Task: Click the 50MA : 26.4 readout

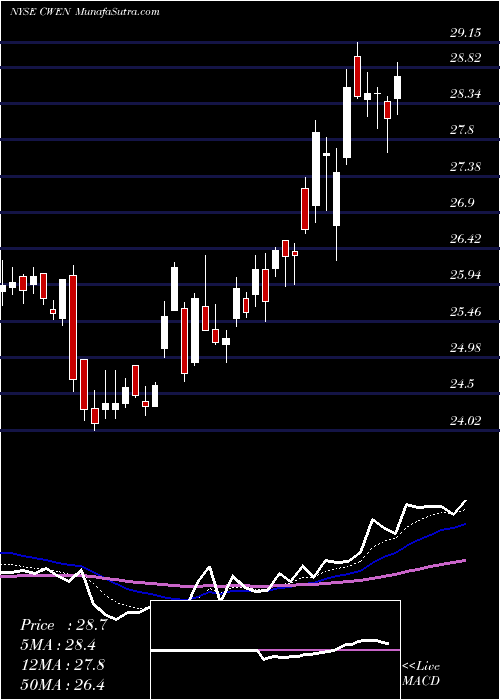Action: pyautogui.click(x=62, y=684)
